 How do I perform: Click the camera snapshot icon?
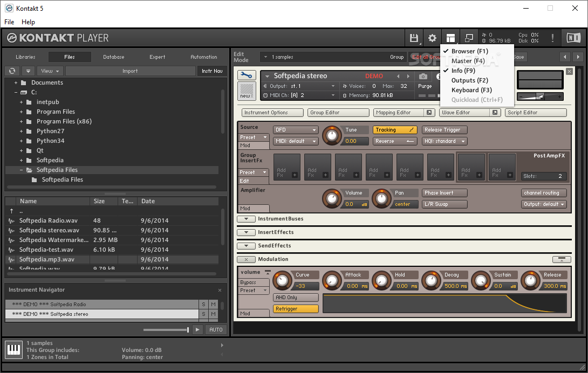[423, 76]
